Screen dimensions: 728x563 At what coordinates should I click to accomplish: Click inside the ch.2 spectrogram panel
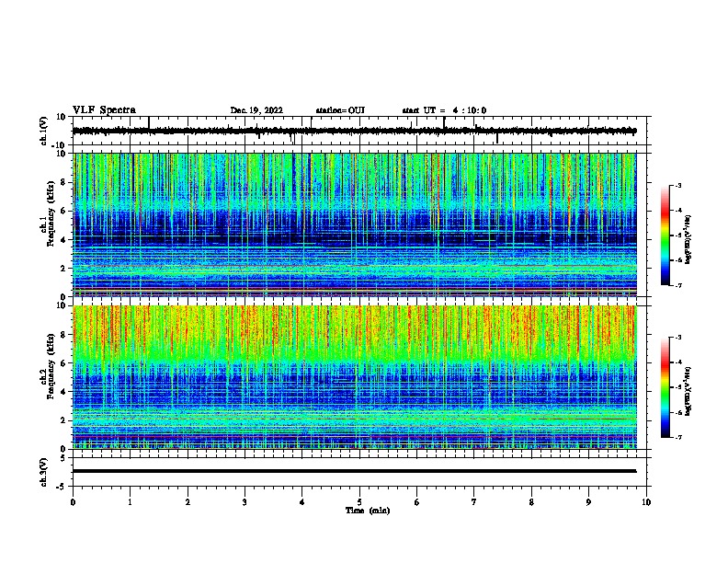point(355,377)
